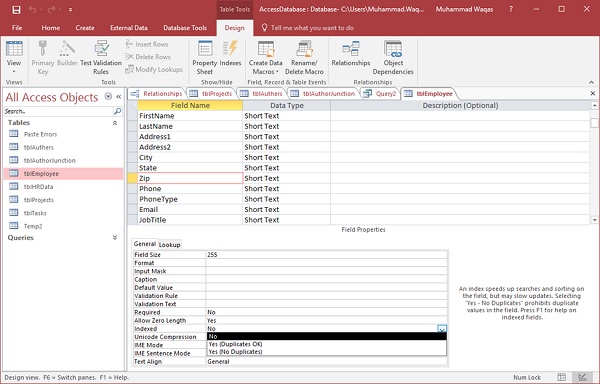The width and height of the screenshot is (600, 384).
Task: Open the Database Tools ribbon tab
Action: pos(185,28)
